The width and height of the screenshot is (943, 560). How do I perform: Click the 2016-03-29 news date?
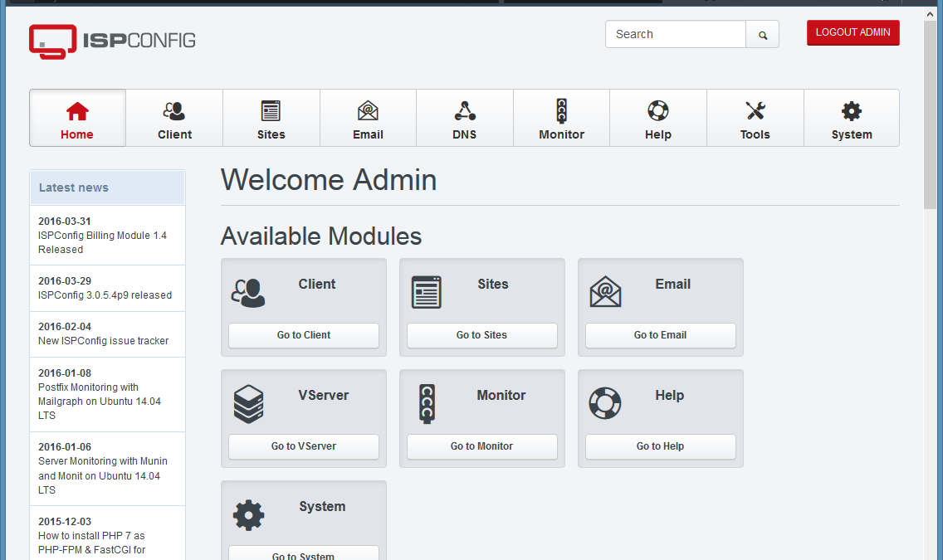pos(65,280)
